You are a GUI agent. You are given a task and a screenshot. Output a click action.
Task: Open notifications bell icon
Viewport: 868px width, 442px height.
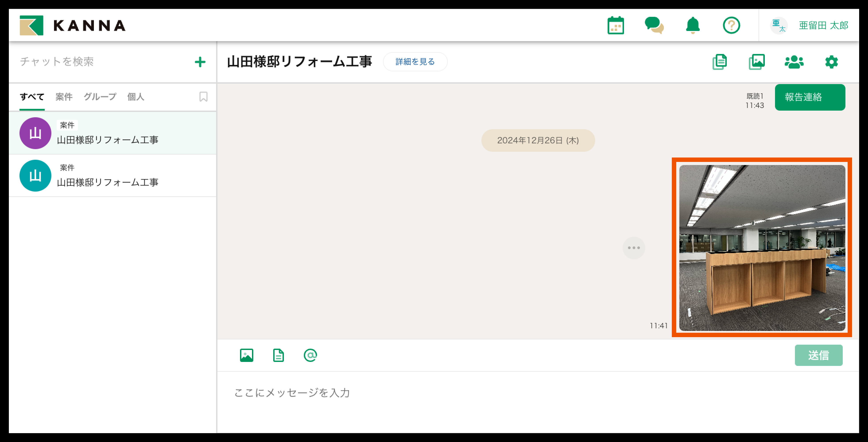pos(692,26)
